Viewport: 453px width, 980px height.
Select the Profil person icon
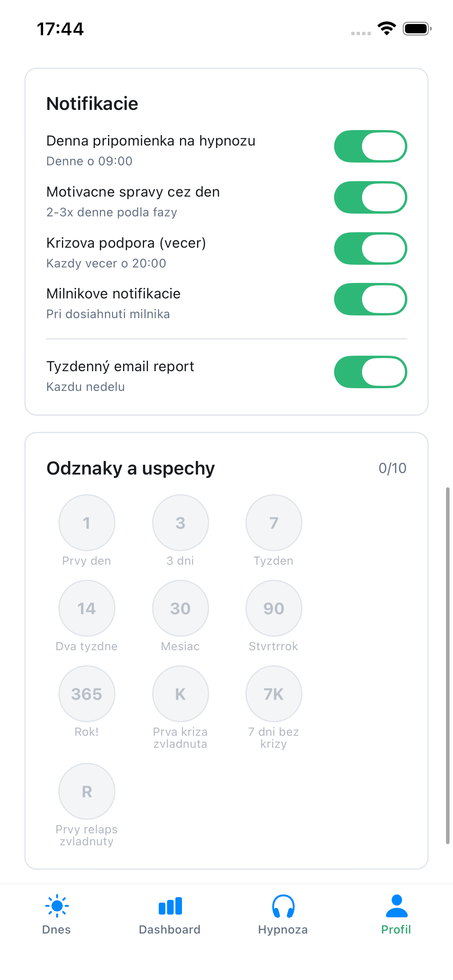point(396,906)
